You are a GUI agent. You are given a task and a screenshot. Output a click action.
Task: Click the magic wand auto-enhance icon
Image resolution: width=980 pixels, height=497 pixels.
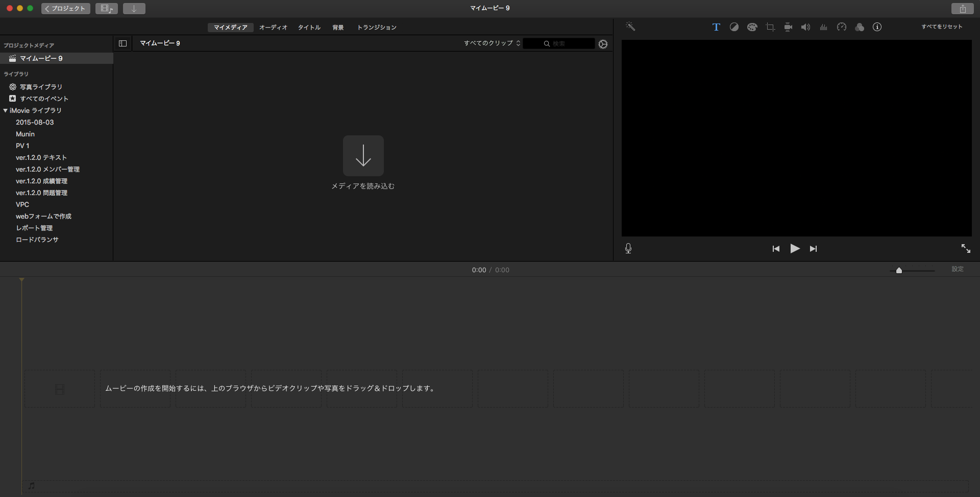(x=630, y=27)
